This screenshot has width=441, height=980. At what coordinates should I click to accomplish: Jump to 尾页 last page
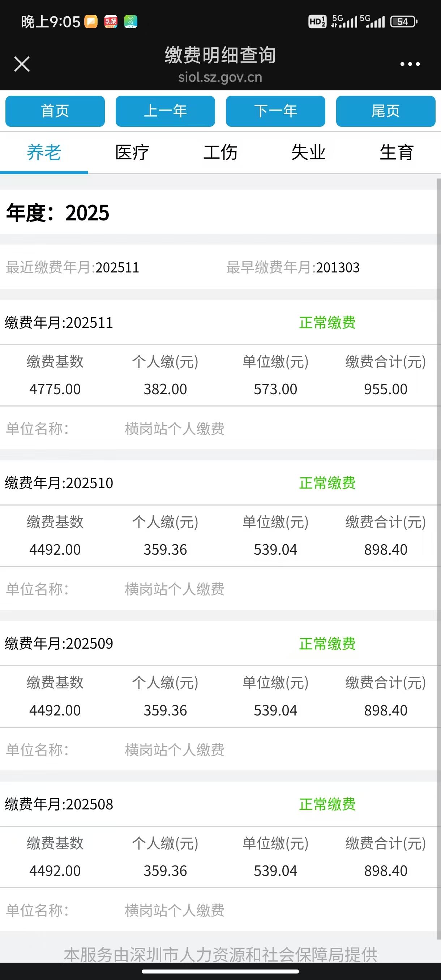[x=386, y=111]
